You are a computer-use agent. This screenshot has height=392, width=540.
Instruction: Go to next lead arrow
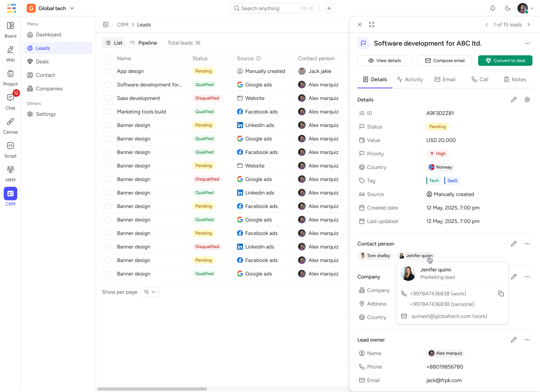pyautogui.click(x=529, y=25)
